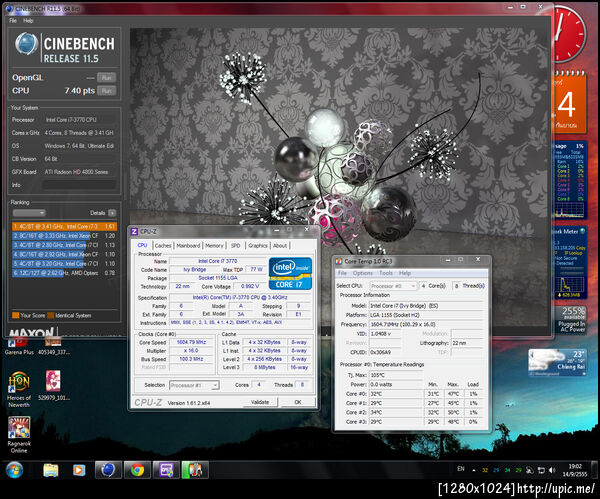Click the CPU usage gadget
Image resolution: width=600 pixels, height=499 pixels.
(569, 180)
